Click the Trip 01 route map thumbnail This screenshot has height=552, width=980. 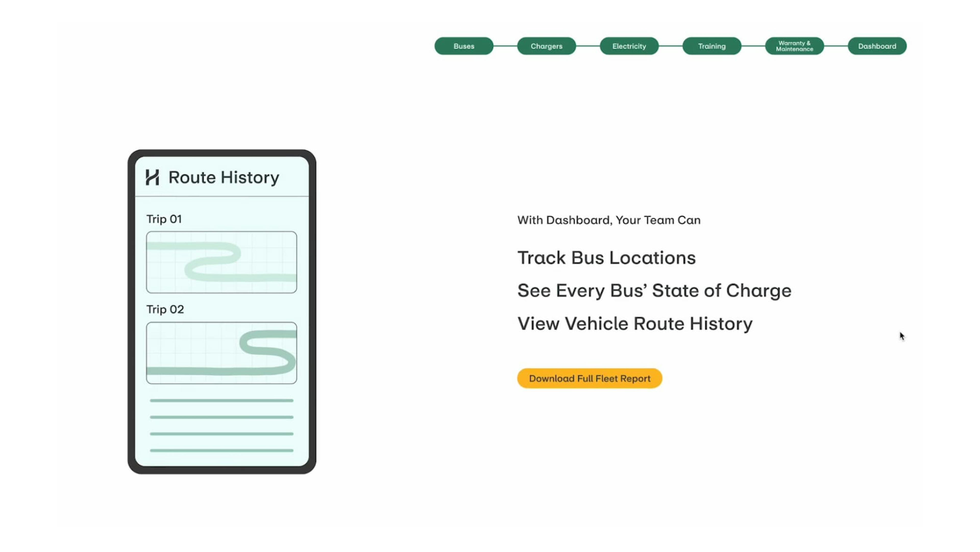click(x=222, y=262)
